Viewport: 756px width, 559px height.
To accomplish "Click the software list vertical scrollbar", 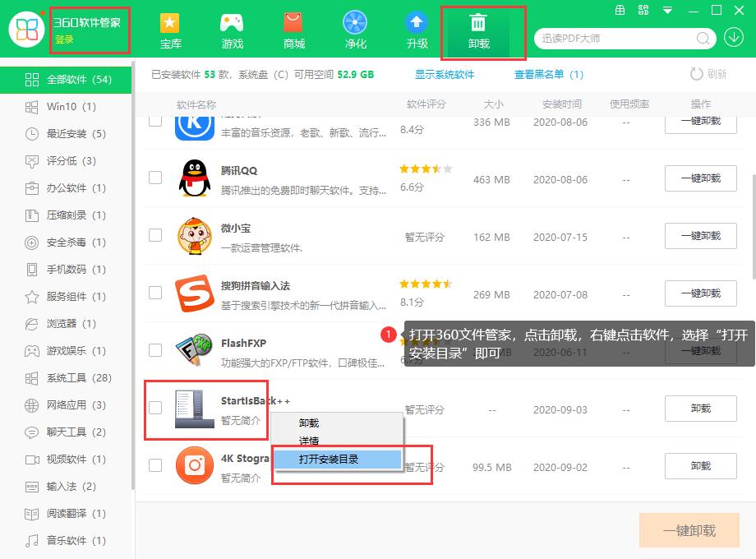I will pyautogui.click(x=753, y=227).
